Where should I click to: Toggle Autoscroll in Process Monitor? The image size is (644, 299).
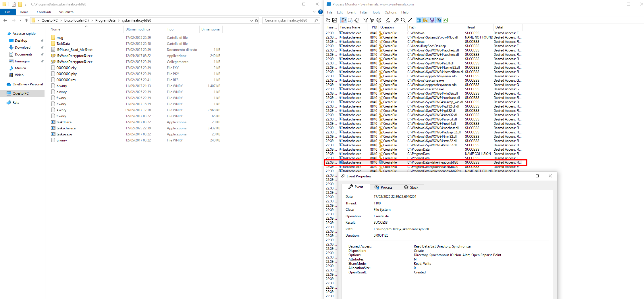tap(350, 20)
